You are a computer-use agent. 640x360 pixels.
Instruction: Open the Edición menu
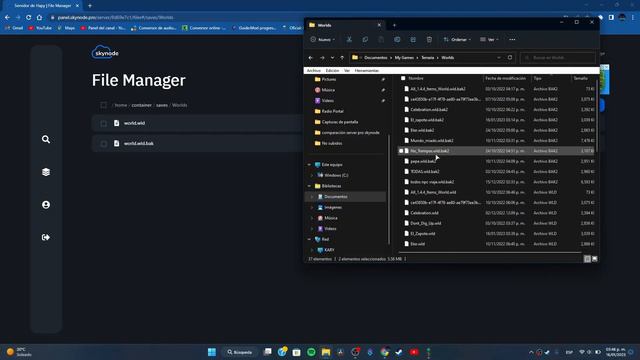click(332, 71)
